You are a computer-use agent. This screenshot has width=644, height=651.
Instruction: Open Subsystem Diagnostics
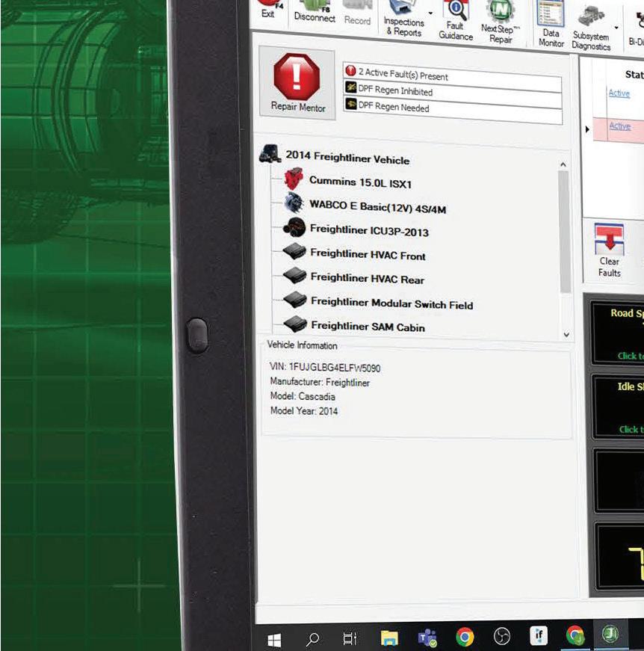point(591,28)
